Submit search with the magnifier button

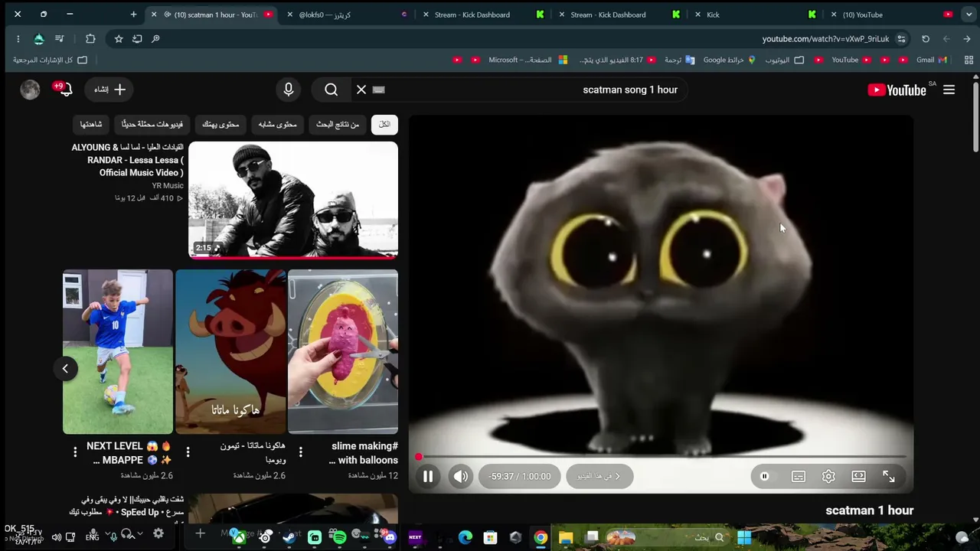[x=331, y=90]
